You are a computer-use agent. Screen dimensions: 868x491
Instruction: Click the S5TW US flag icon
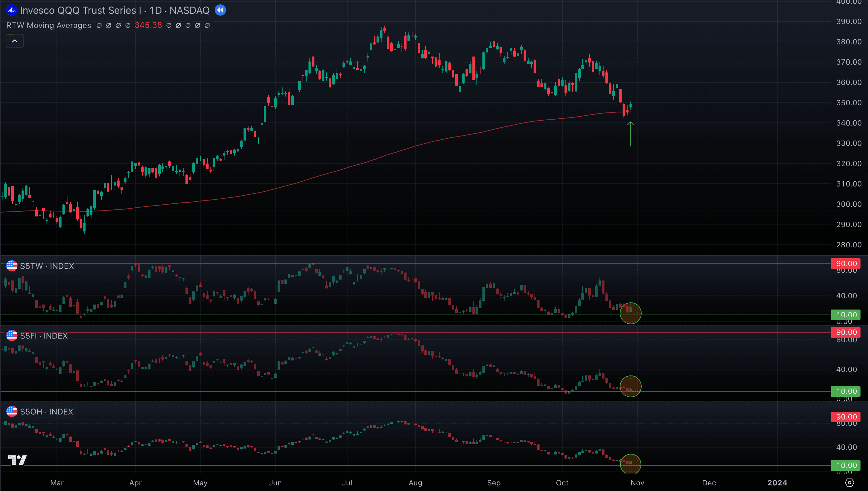(12, 266)
